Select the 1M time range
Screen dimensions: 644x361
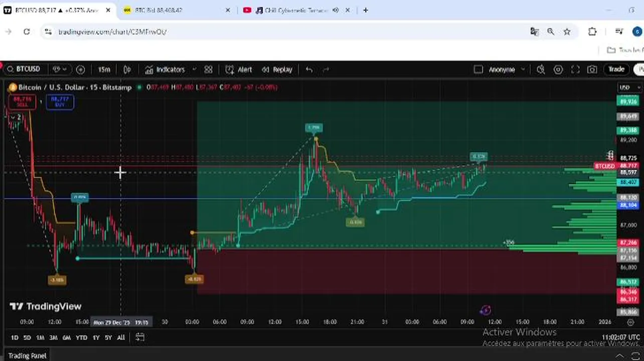coord(40,338)
